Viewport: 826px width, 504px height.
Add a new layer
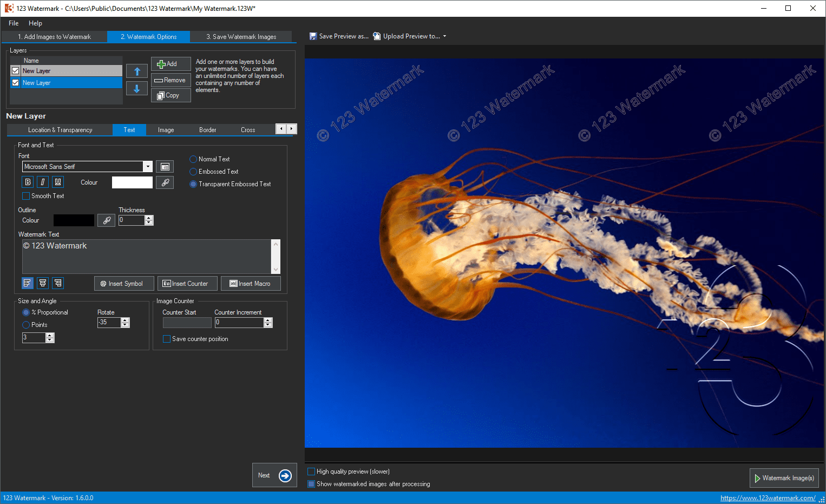pyautogui.click(x=171, y=64)
